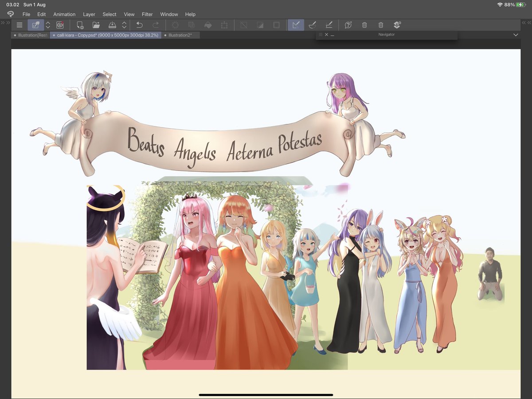Click the Fill bucket icon
This screenshot has height=399, width=532.
click(x=208, y=25)
